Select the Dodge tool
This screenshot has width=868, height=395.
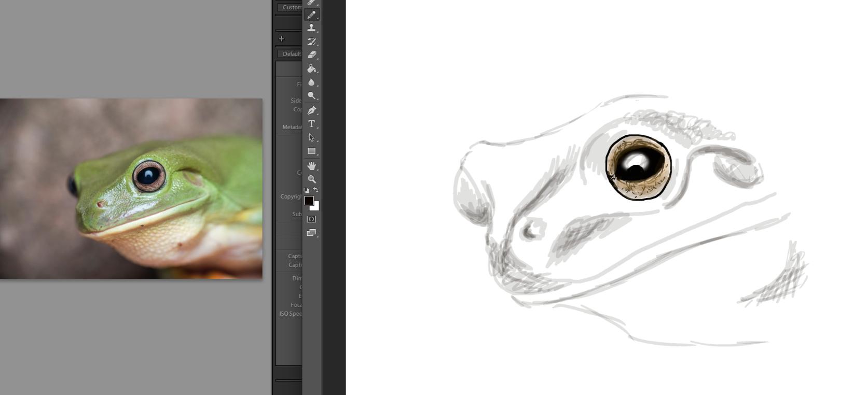click(x=311, y=96)
